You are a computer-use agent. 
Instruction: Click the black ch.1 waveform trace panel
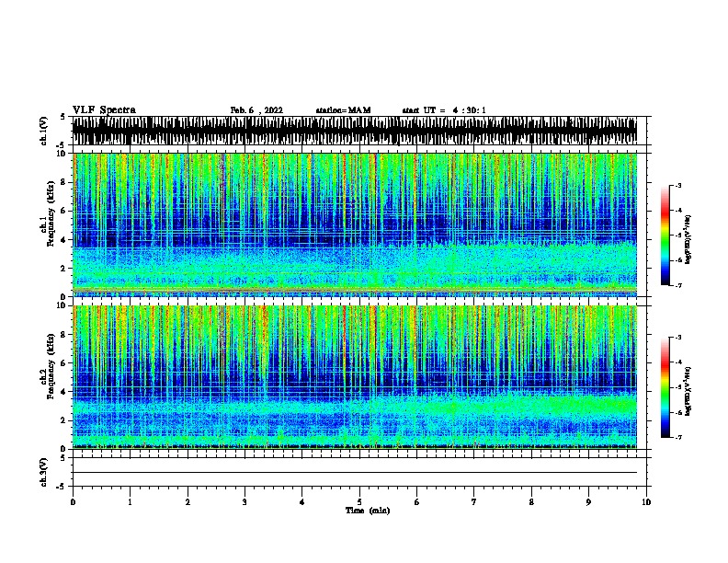(355, 131)
